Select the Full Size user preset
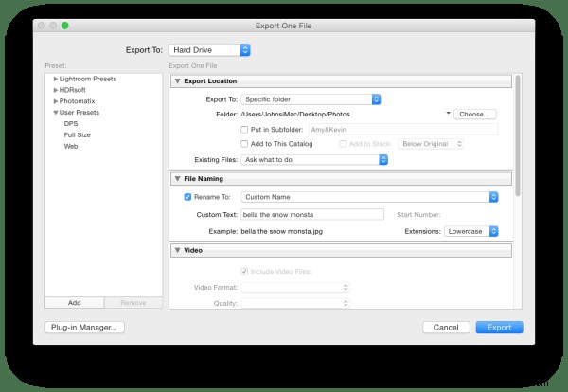The width and height of the screenshot is (568, 392). (x=78, y=135)
